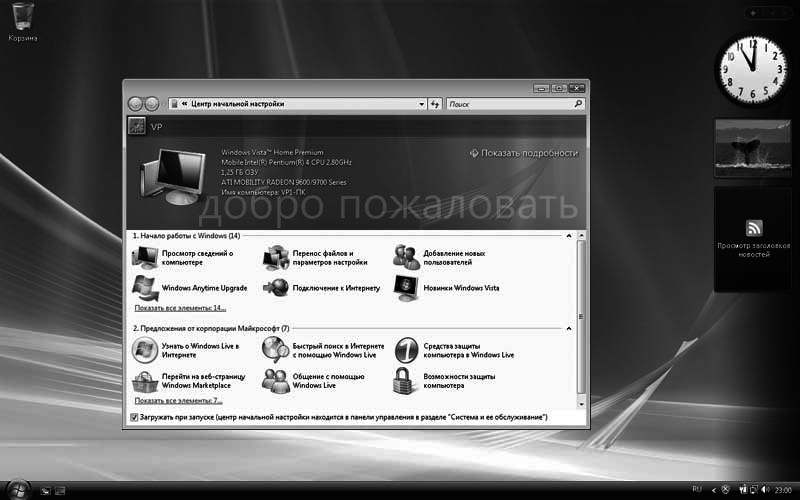Click the vertical scrollbar thumb of the welcome list
This screenshot has height=500, width=800.
click(581, 316)
